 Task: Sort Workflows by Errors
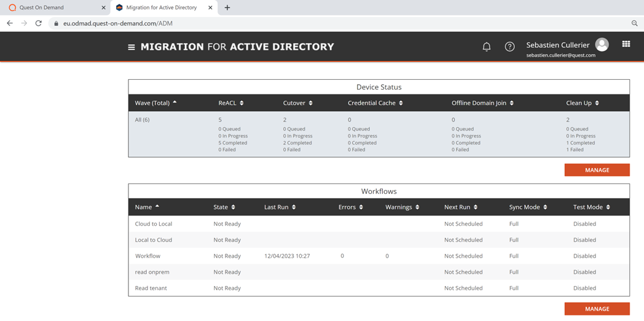(x=351, y=207)
